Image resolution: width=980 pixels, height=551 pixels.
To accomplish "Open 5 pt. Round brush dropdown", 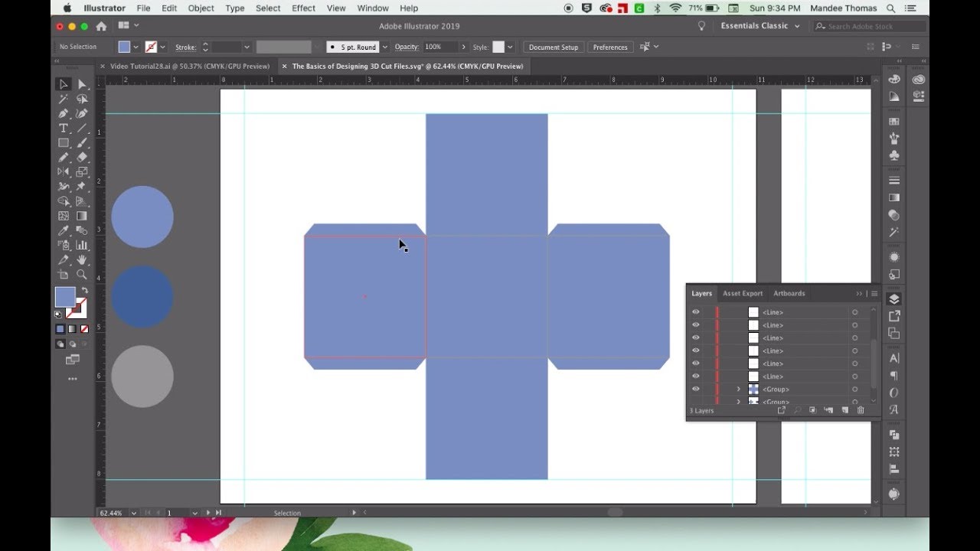I will coord(384,47).
